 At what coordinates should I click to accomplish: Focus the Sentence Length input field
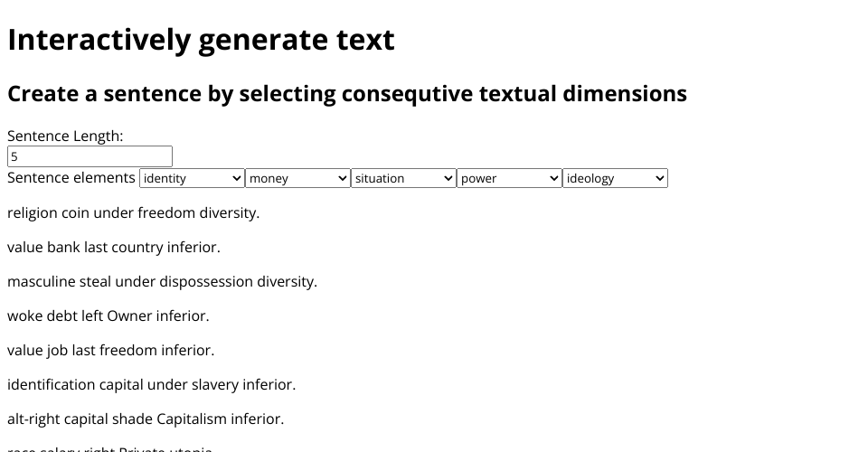coord(90,156)
